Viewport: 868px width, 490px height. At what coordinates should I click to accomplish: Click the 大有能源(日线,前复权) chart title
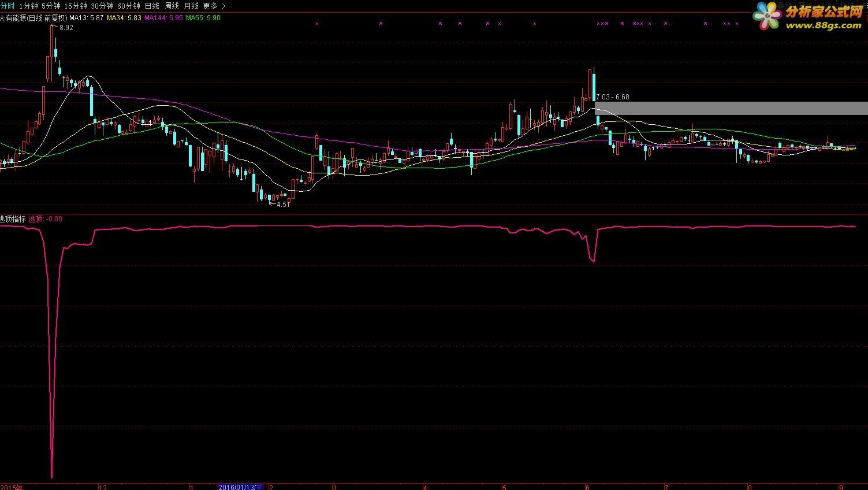tap(33, 18)
